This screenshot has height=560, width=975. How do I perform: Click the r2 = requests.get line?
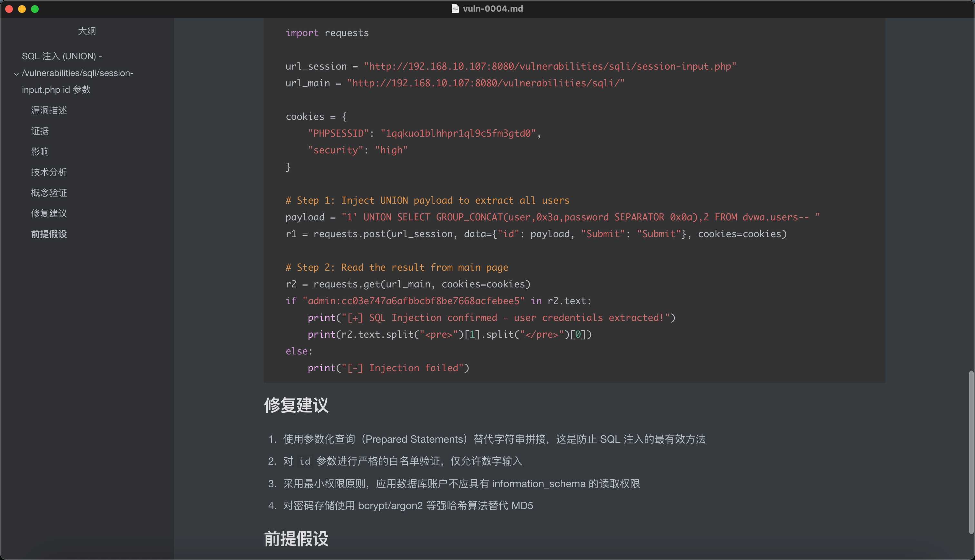(x=408, y=284)
